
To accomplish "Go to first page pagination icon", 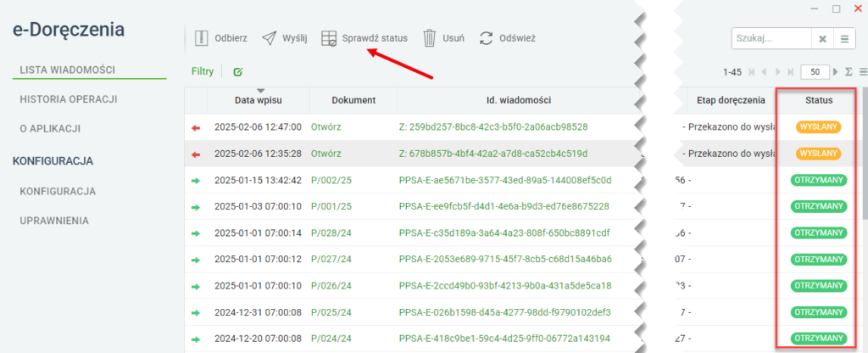I will click(x=752, y=72).
